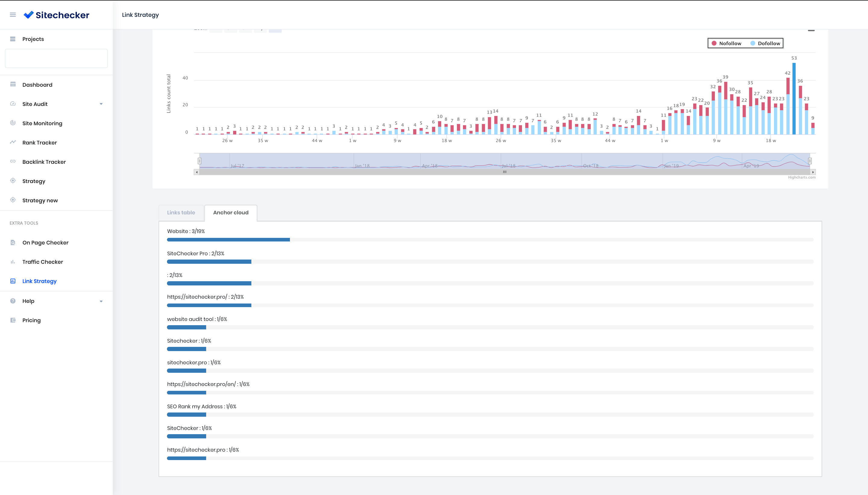
Task: Click the 'https://sitechecker.pro/ : 2/13%' anchor
Action: [x=206, y=297]
